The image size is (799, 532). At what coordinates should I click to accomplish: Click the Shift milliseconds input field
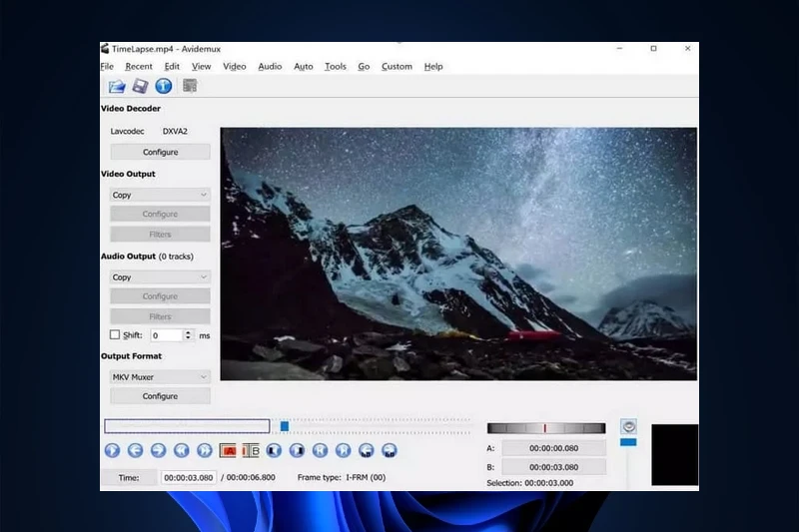point(167,335)
